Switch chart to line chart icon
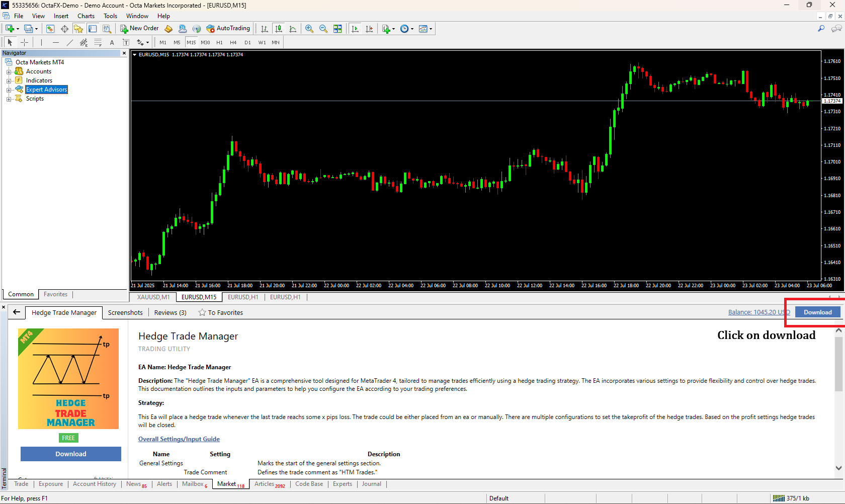The width and height of the screenshot is (845, 504). (x=293, y=29)
